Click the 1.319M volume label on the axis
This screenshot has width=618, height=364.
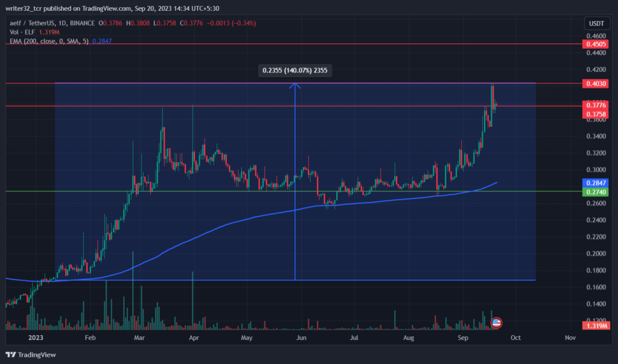(596, 326)
